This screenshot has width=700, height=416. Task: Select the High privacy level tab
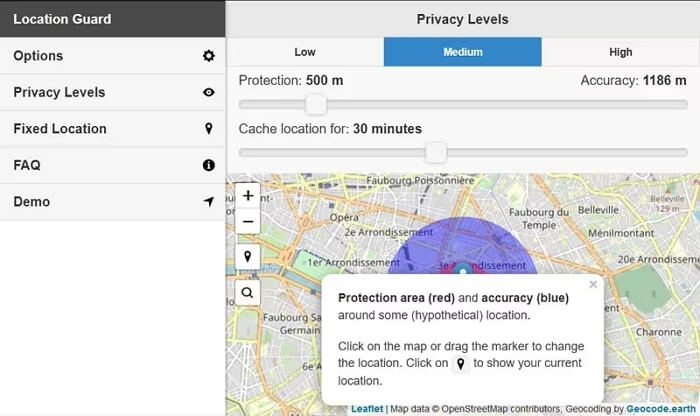coord(621,52)
